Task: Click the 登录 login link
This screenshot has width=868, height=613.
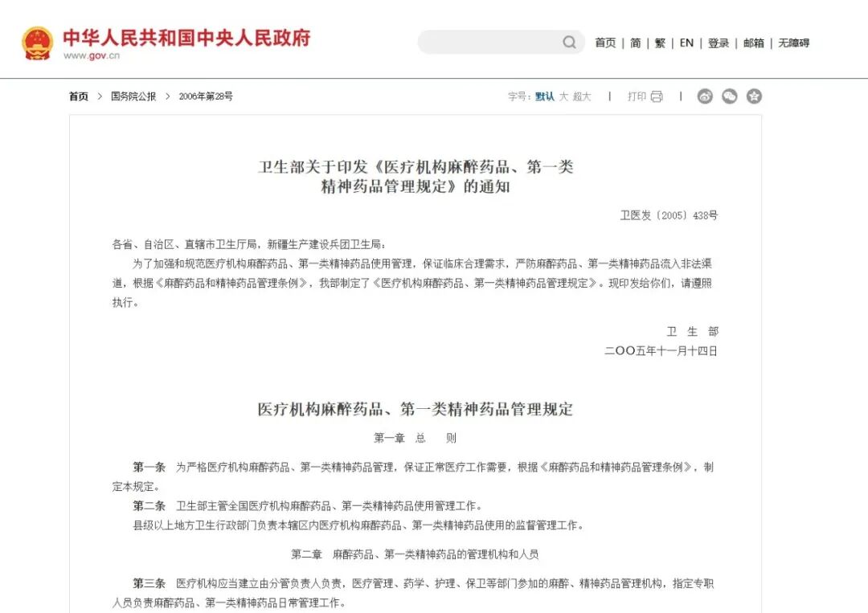Action: pyautogui.click(x=718, y=43)
